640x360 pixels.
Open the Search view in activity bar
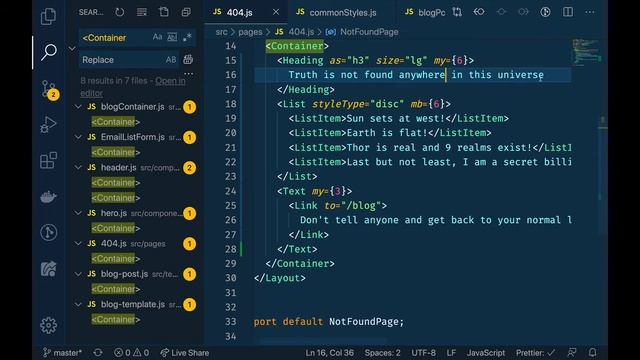tap(49, 52)
